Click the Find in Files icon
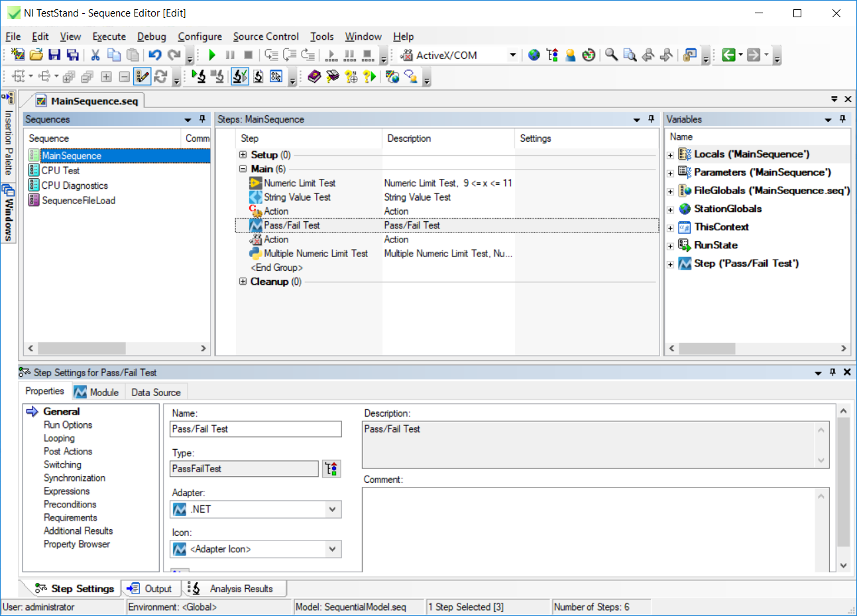Screen dimensions: 857x616 pos(630,55)
